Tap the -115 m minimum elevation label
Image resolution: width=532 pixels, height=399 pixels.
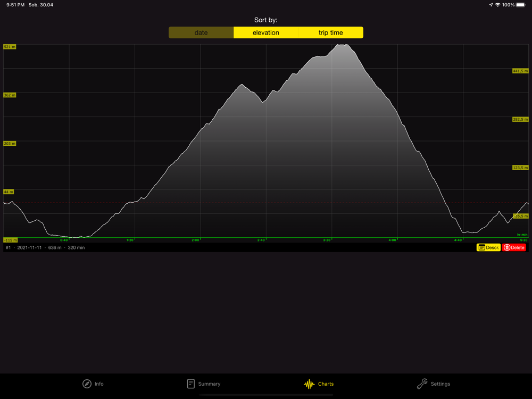(10, 240)
